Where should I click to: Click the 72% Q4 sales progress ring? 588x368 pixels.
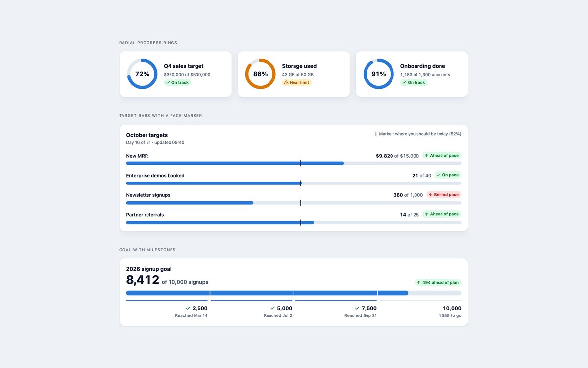[142, 74]
